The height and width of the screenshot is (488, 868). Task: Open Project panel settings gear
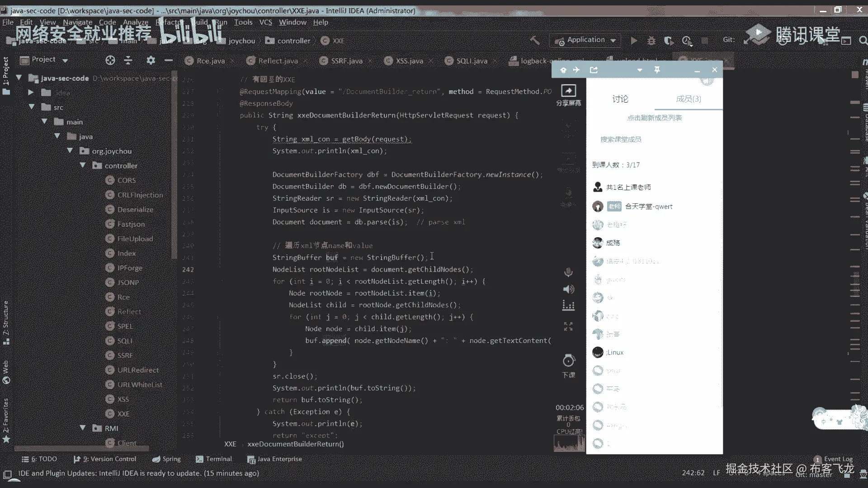click(x=151, y=60)
